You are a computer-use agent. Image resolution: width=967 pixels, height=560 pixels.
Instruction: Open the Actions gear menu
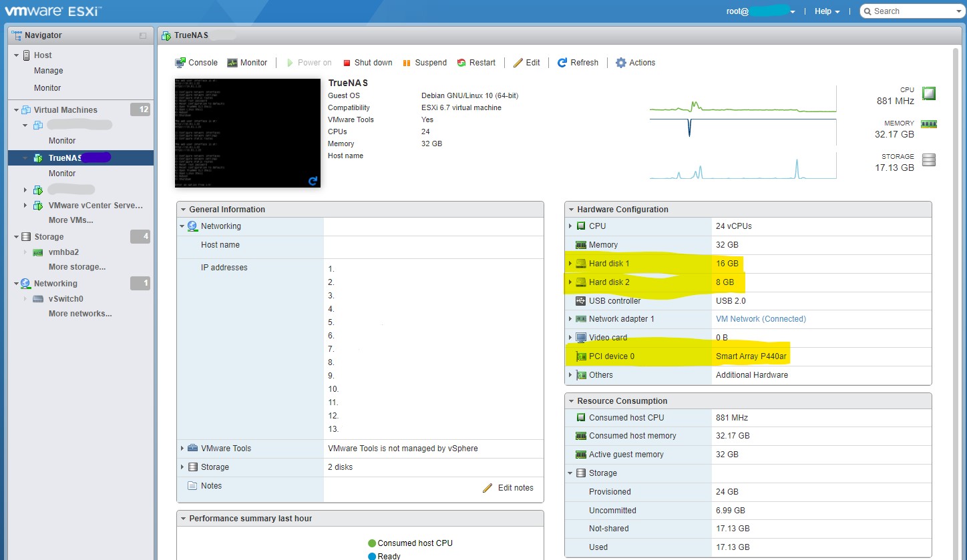point(635,63)
